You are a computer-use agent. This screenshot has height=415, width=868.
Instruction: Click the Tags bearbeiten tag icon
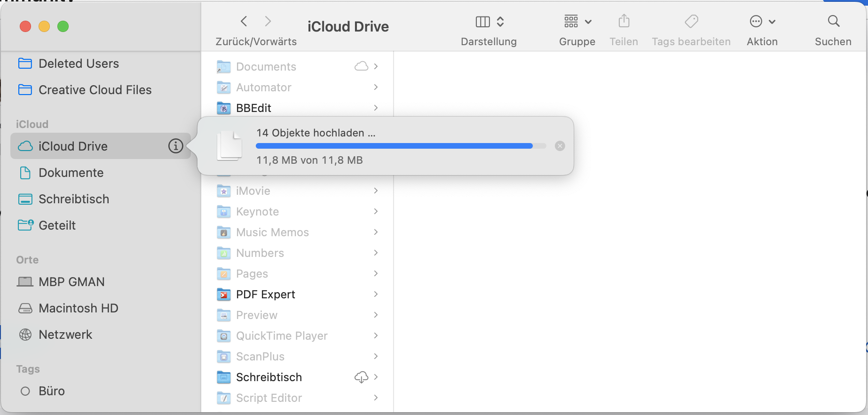(691, 21)
